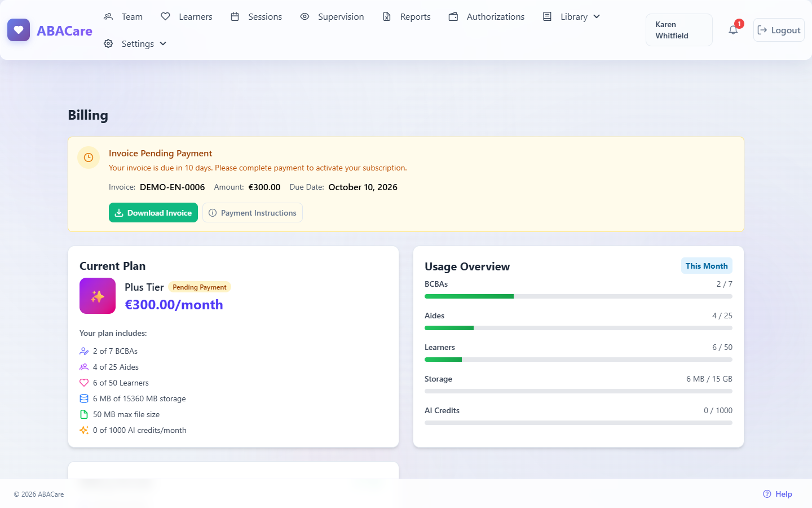
Task: Download the pending invoice
Action: click(x=153, y=213)
